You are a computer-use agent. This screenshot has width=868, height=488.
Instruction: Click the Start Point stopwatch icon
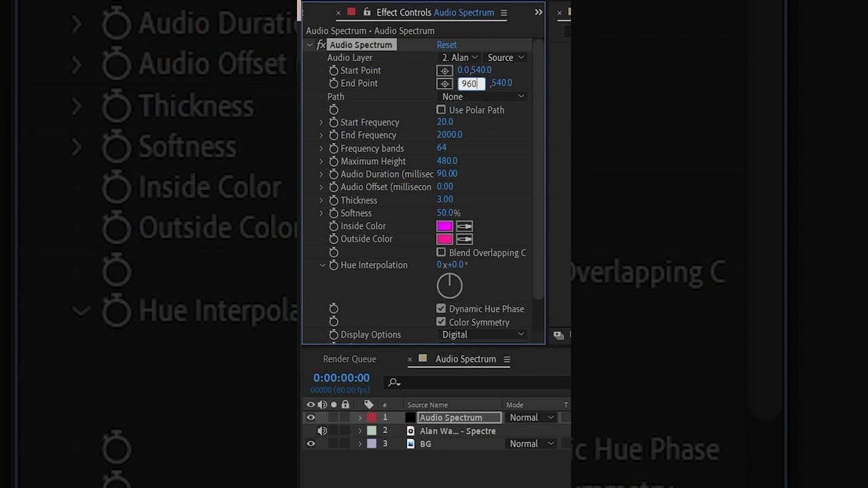[334, 70]
